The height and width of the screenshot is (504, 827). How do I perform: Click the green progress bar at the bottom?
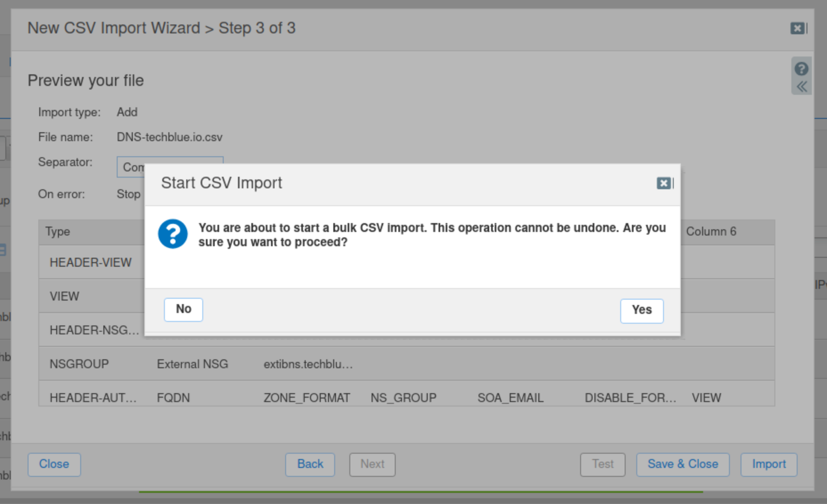click(421, 492)
